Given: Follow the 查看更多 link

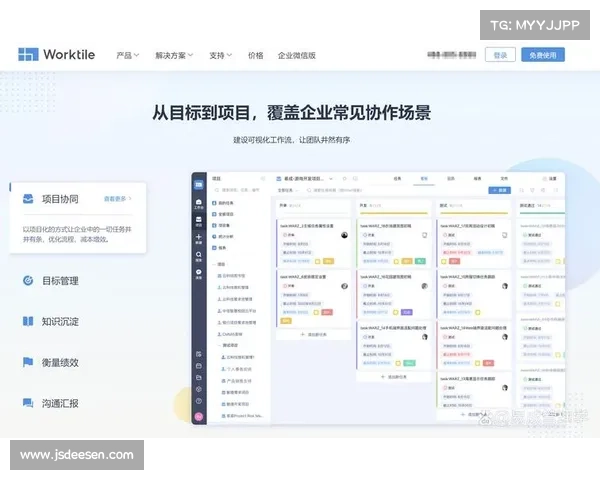Looking at the screenshot, I should [117, 199].
